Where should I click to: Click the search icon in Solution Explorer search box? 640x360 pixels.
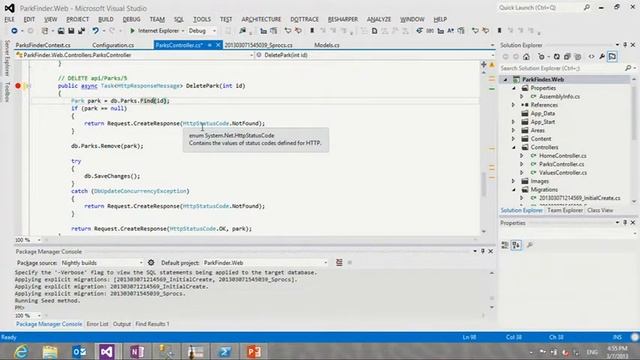coord(628,68)
